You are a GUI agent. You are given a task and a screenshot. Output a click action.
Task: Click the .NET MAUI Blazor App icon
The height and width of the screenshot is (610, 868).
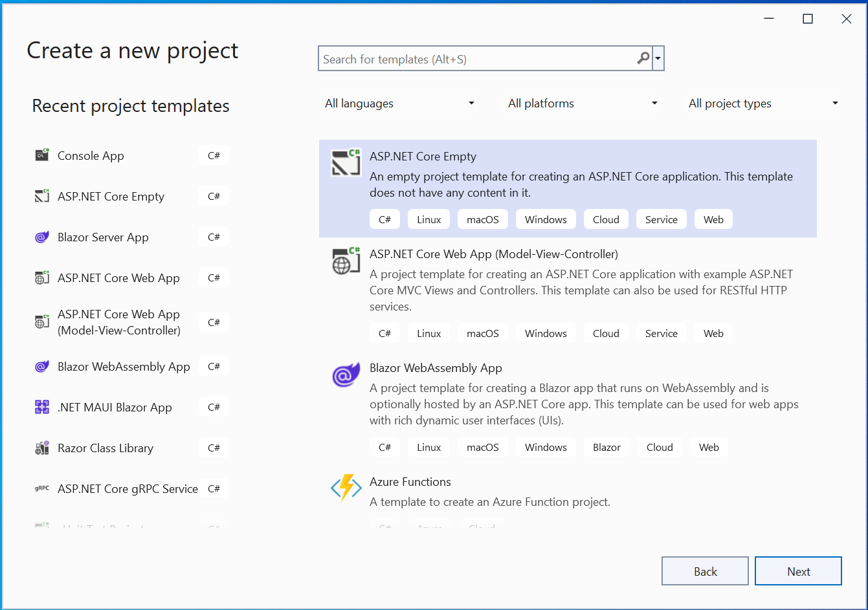tap(42, 407)
